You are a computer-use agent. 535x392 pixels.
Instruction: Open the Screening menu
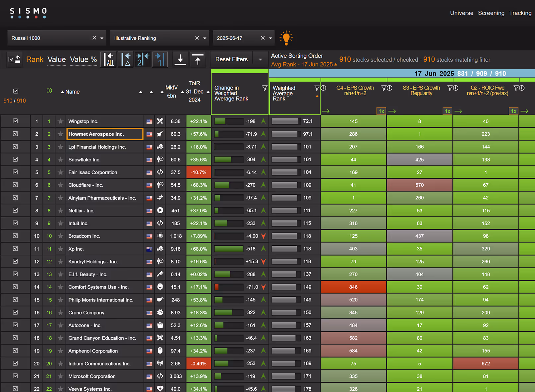tap(491, 13)
